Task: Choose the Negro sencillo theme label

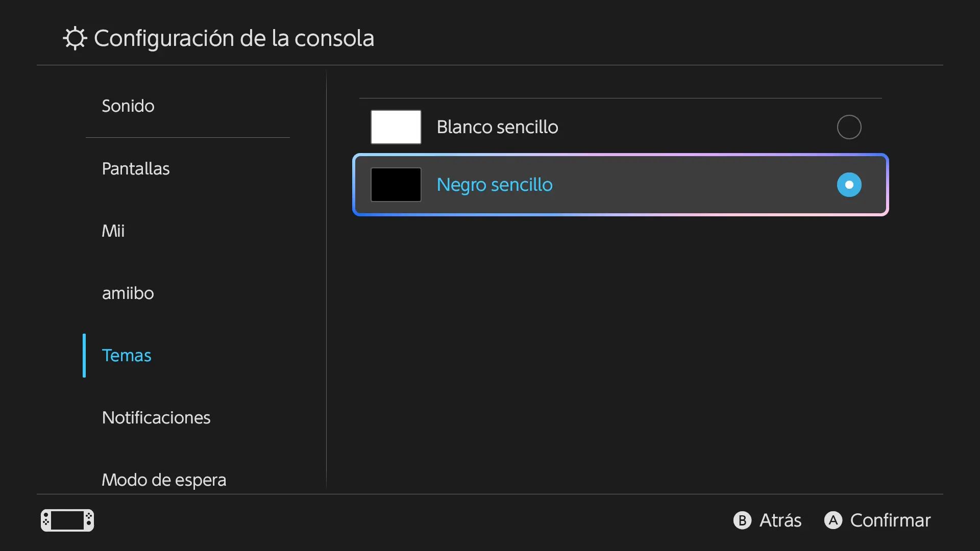Action: click(495, 185)
